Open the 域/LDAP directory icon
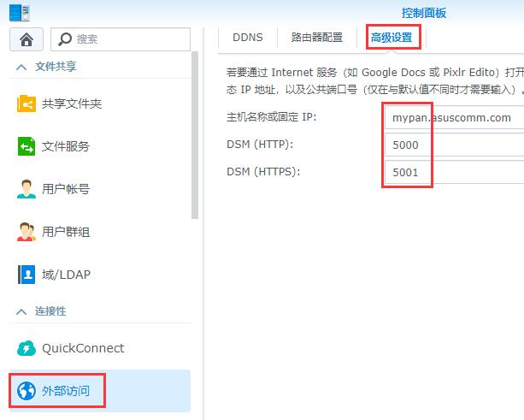524x420 pixels. tap(26, 275)
